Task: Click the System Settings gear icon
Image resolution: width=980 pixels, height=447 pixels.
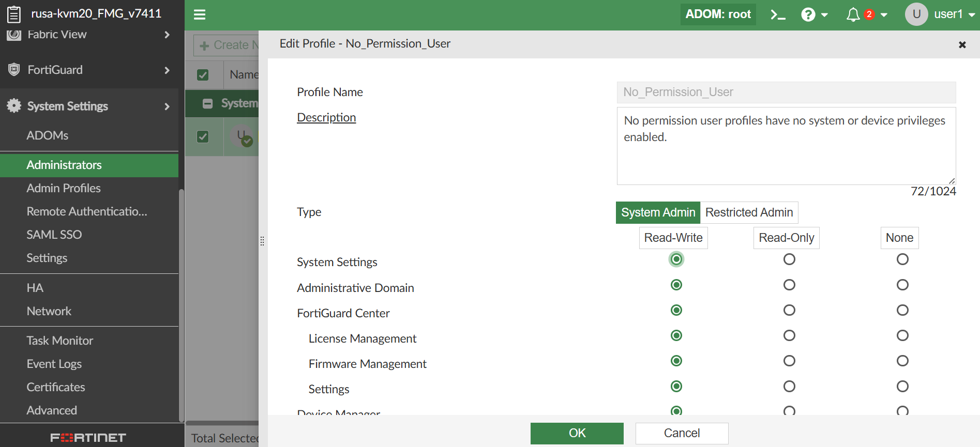Action: point(14,105)
